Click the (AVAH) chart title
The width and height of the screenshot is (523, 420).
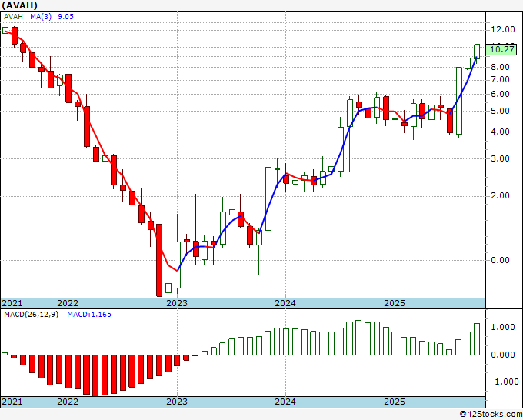20,5
